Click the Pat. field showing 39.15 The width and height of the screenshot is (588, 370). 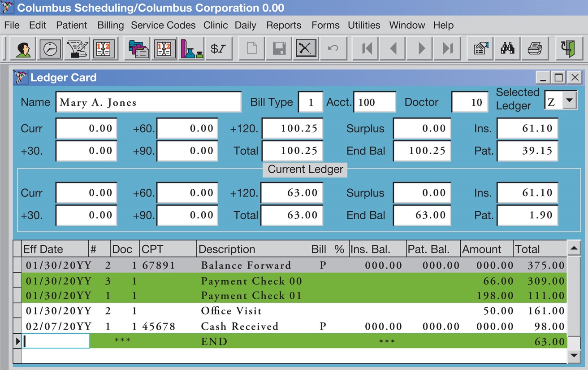point(527,151)
